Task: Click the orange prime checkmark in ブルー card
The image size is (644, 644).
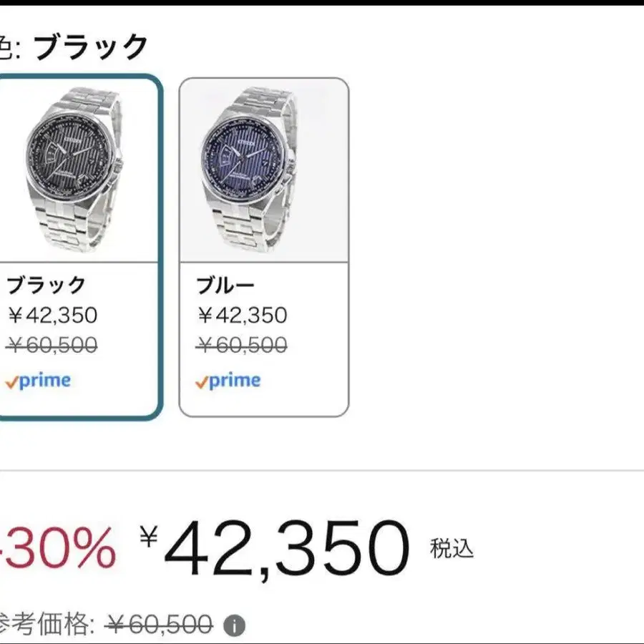Action: (x=201, y=382)
